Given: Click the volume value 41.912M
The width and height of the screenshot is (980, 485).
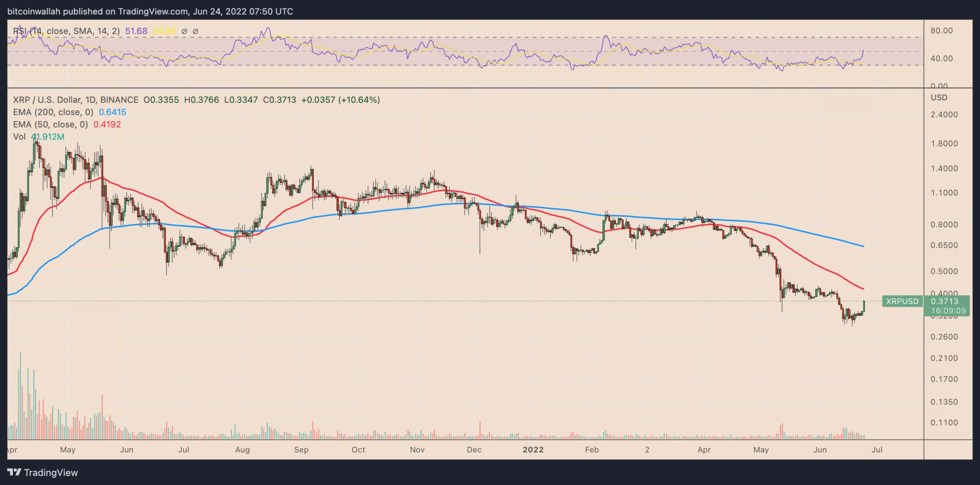Looking at the screenshot, I should 47,137.
